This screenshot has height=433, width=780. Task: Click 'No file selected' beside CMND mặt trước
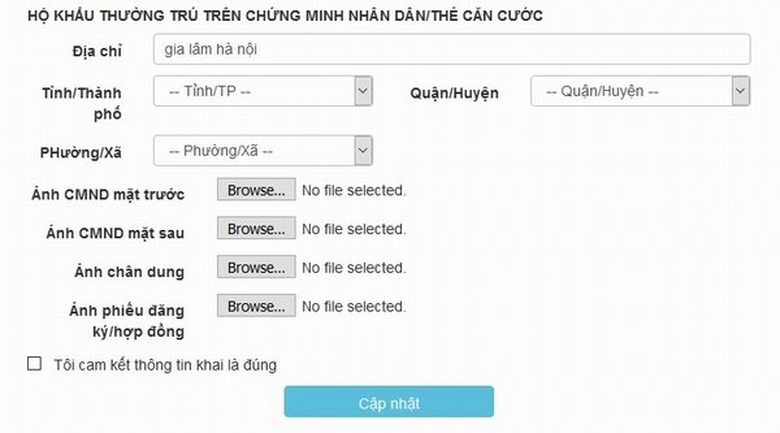coord(353,189)
